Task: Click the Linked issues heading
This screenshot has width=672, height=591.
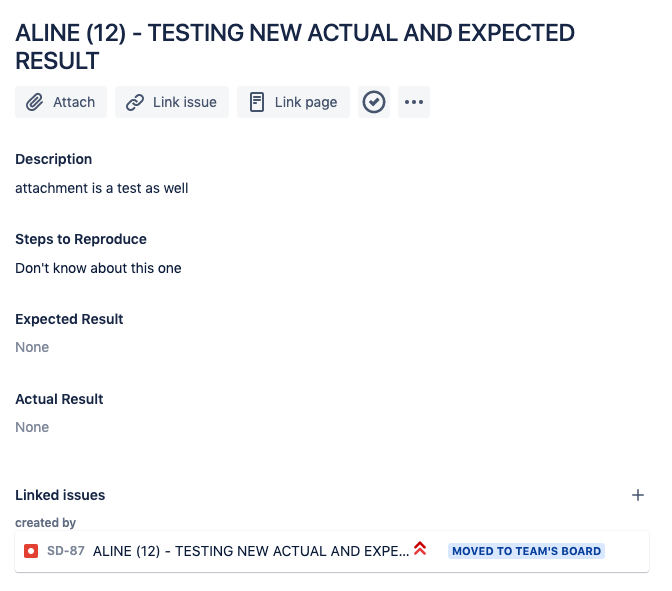Action: coord(60,495)
